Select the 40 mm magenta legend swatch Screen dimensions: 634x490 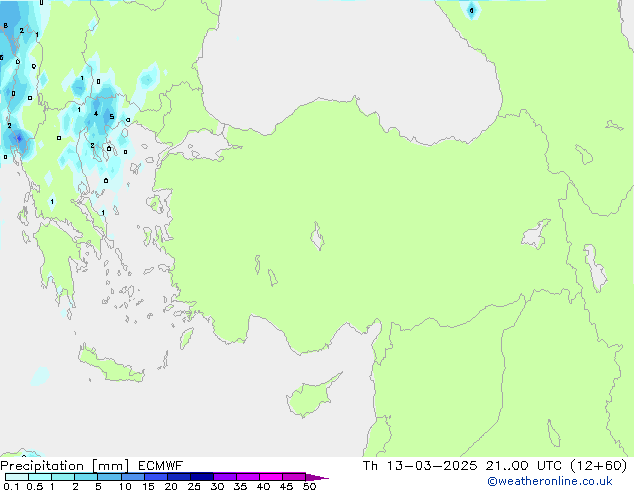pos(271,477)
